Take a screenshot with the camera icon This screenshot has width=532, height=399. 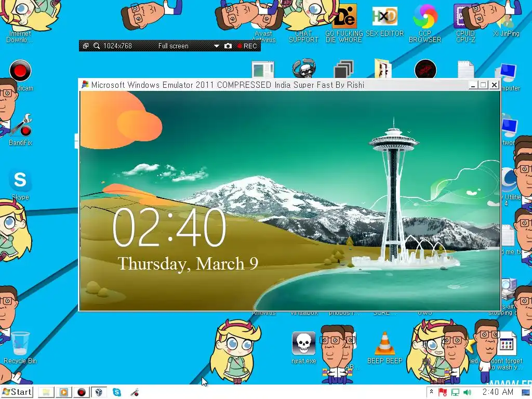228,46
